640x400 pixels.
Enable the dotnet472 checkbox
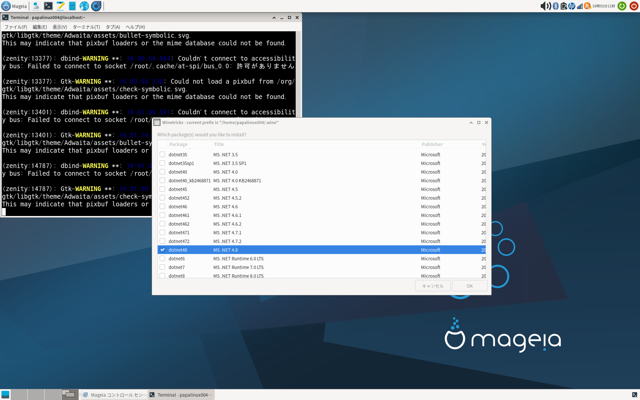[x=162, y=241]
